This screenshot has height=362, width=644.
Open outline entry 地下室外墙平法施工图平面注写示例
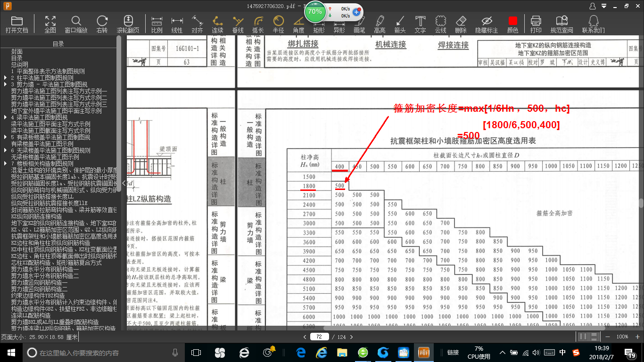[x=57, y=111]
